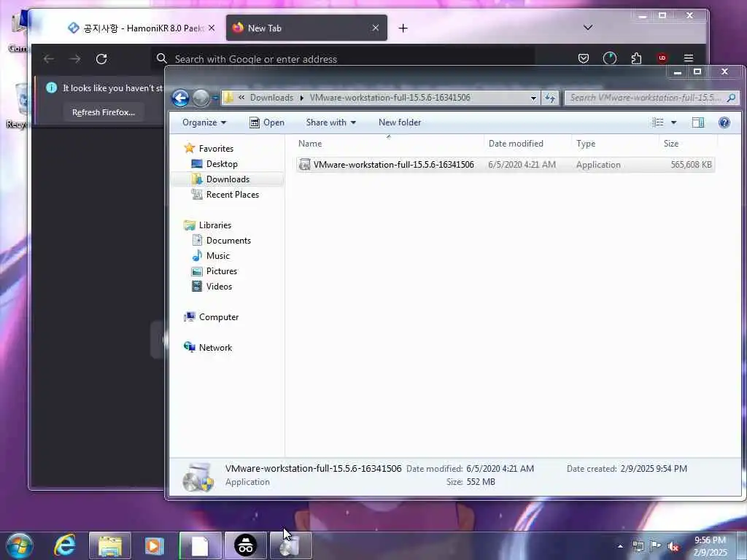This screenshot has height=560, width=747.
Task: Click the Explorer forward navigation arrow
Action: pyautogui.click(x=201, y=98)
